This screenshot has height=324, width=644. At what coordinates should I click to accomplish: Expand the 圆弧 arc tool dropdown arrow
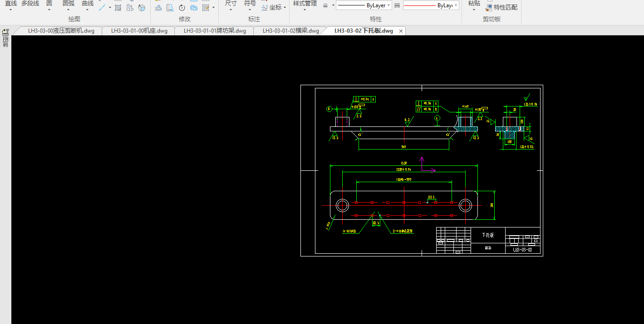(x=69, y=10)
